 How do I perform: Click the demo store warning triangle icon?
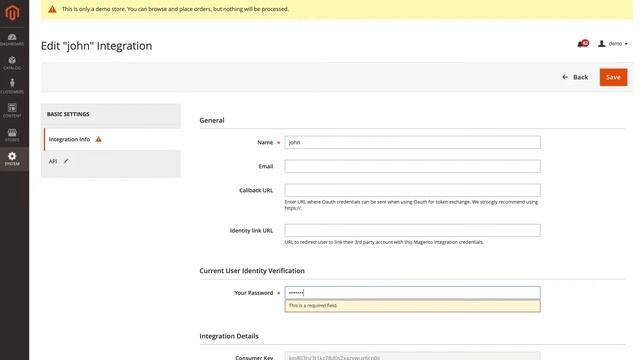click(52, 9)
